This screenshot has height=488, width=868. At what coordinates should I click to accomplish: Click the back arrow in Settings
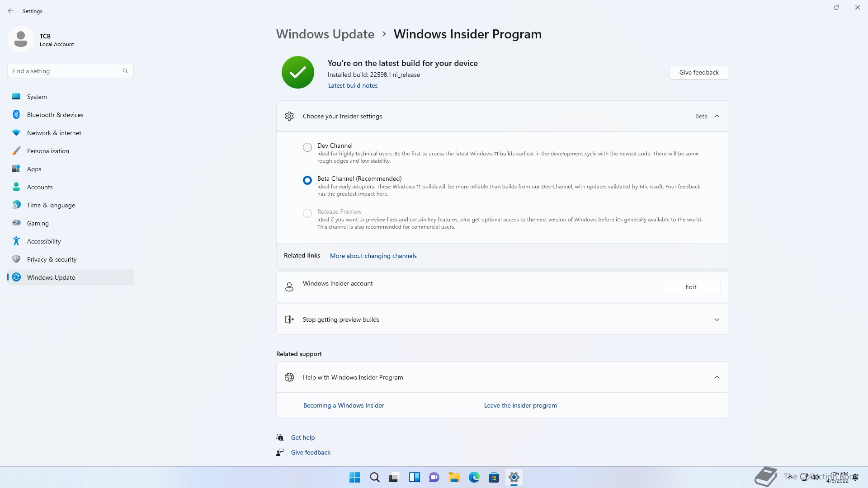pos(11,11)
